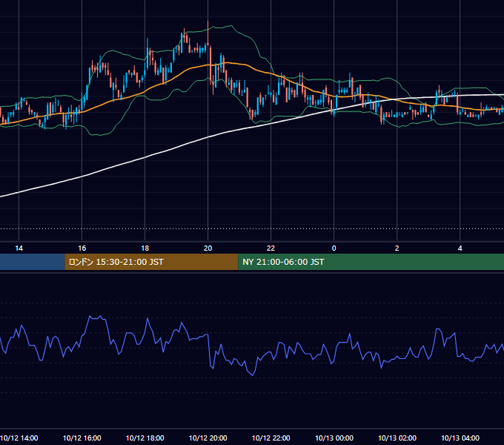Click the ロンドン 15:30-21:00 JST session bar
The image size is (504, 445).
151,262
